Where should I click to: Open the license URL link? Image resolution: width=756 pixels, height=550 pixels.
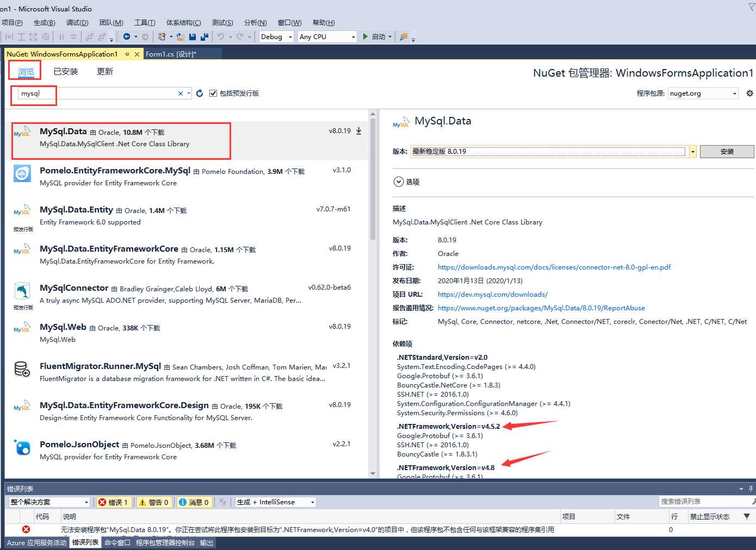(554, 267)
